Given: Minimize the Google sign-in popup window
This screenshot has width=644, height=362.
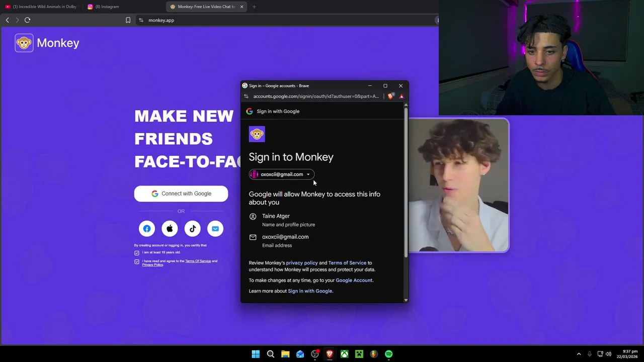Looking at the screenshot, I should tap(370, 85).
